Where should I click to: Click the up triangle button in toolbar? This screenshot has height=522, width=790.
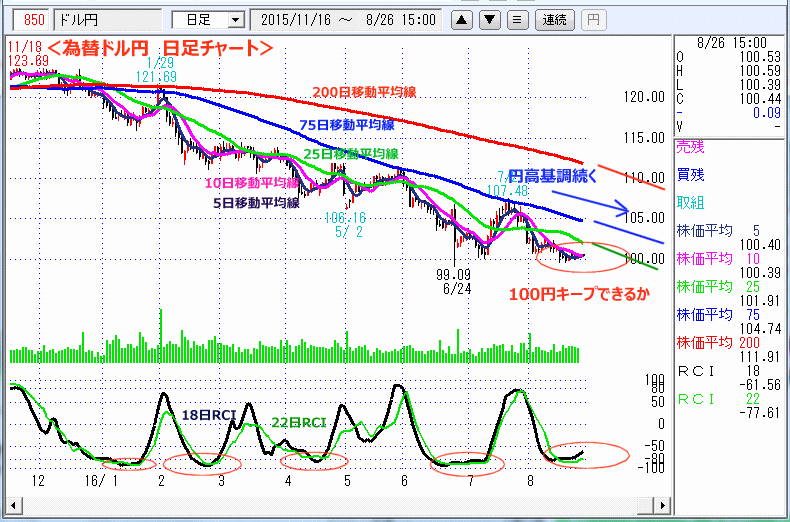pos(460,19)
